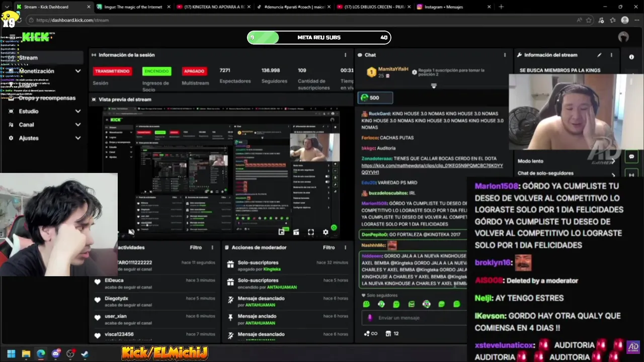Click the theater mode icon in stream preview
The width and height of the screenshot is (644, 362).
click(x=296, y=232)
